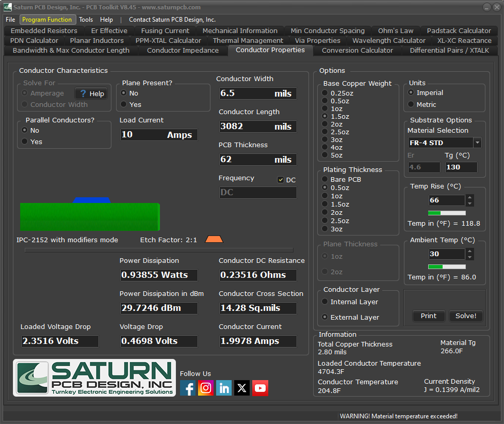
Task: Select Plane Present Yes option
Action: (131, 104)
